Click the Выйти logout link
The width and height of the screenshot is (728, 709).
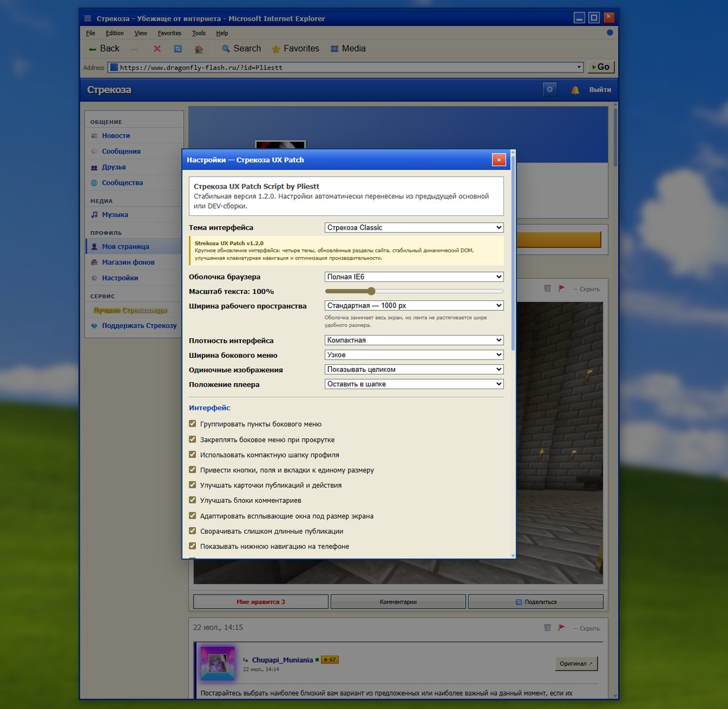[600, 90]
